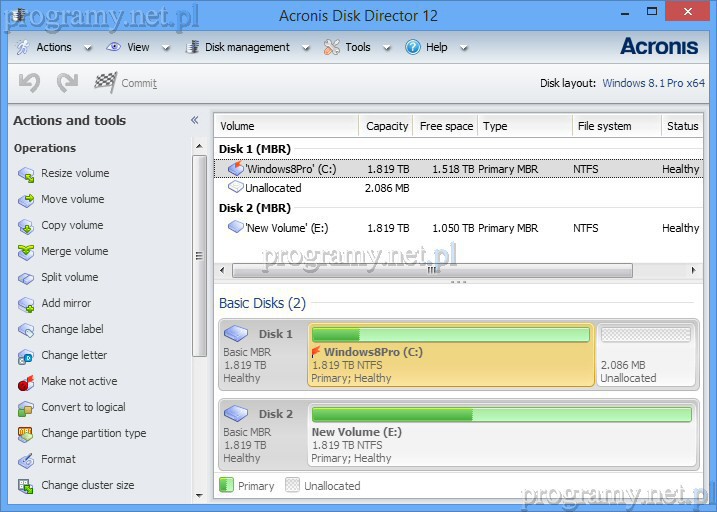Screen dimensions: 717x512
Task: Click the Resize volume icon
Action: coord(26,174)
